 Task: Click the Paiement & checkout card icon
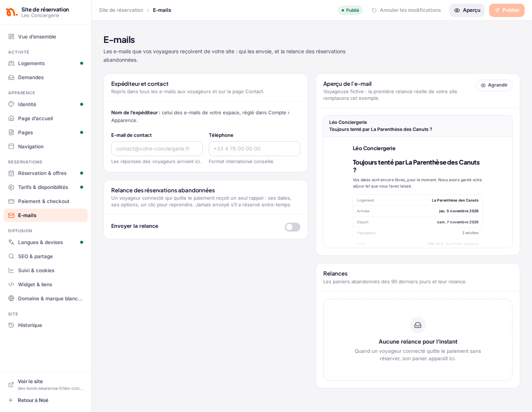(11, 201)
